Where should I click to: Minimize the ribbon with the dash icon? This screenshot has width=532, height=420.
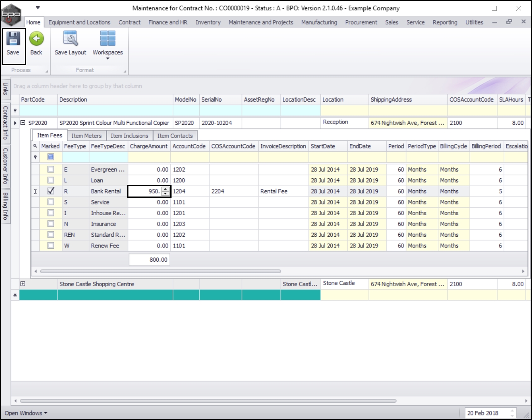495,22
